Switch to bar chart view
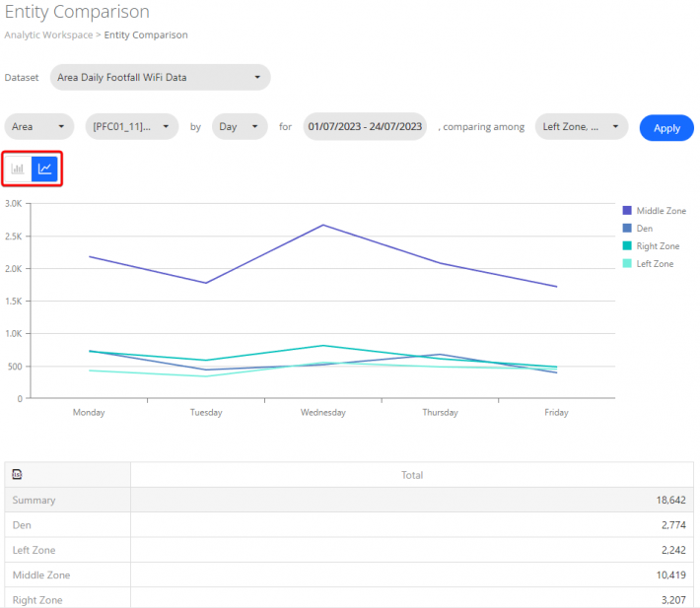Viewport: 700px width, 608px height. coord(18,169)
